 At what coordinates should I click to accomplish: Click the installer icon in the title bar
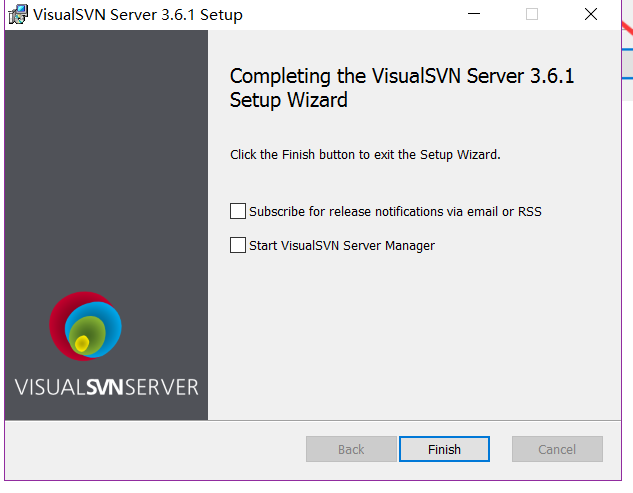point(18,15)
